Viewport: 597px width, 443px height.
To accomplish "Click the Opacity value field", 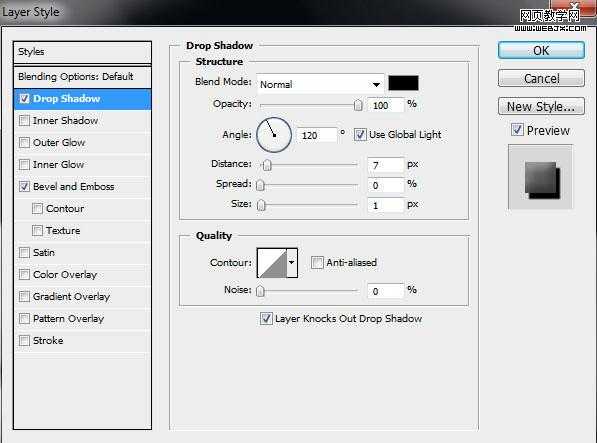I will click(x=385, y=105).
